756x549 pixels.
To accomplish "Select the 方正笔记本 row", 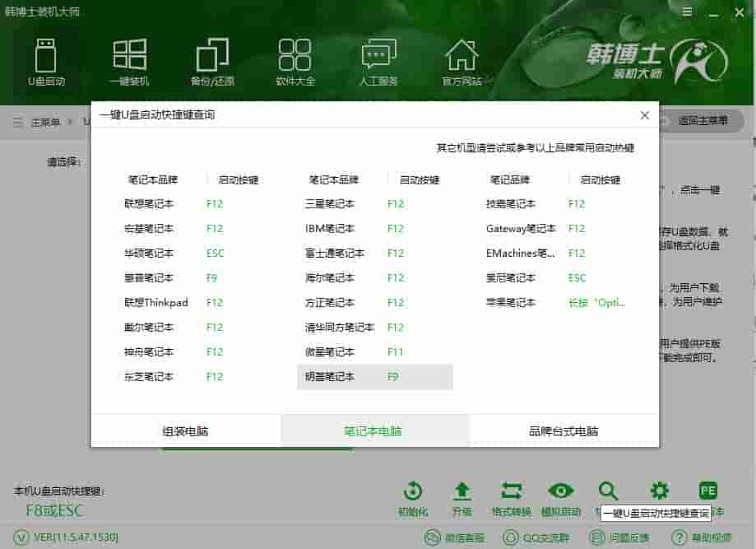I will 375,302.
